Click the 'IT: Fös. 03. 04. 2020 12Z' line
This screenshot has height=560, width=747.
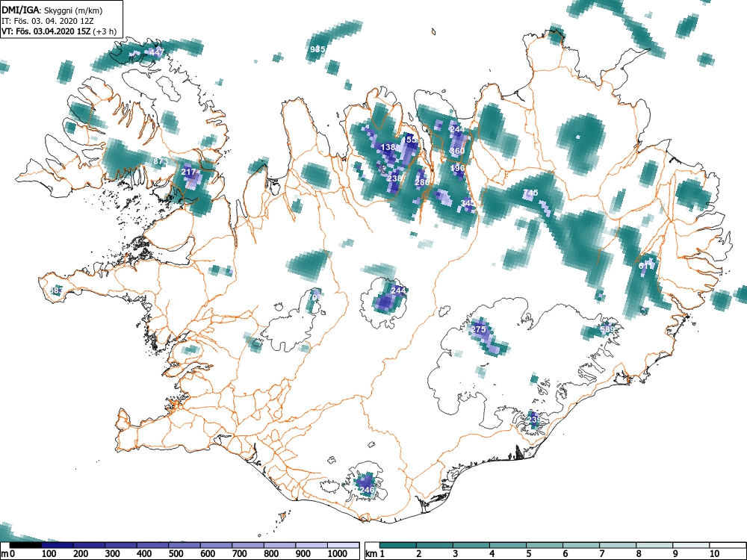(x=46, y=22)
